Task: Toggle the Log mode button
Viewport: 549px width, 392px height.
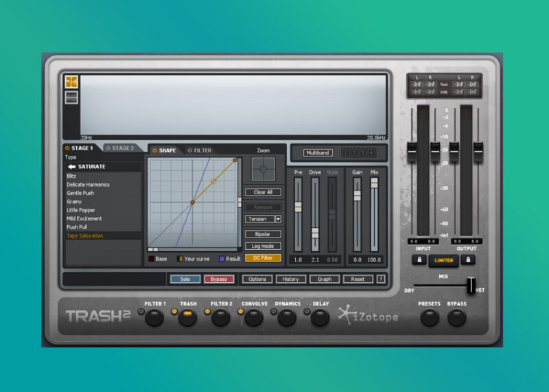Action: (x=263, y=246)
